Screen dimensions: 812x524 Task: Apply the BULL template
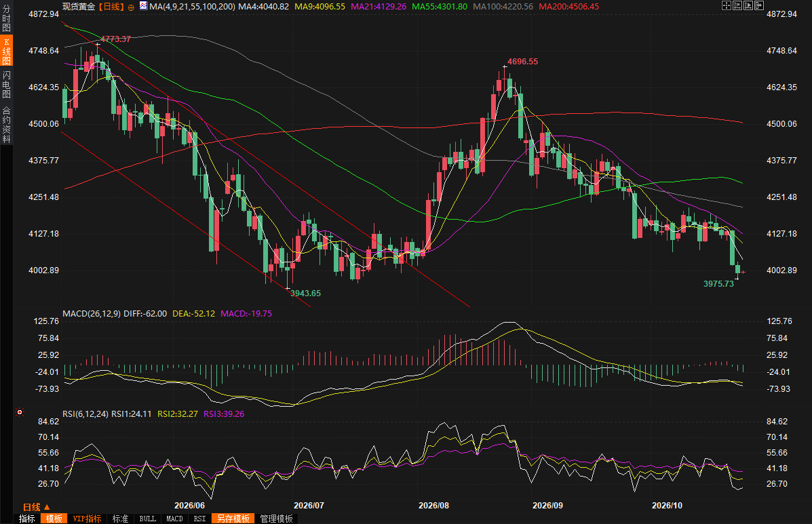tap(148, 519)
